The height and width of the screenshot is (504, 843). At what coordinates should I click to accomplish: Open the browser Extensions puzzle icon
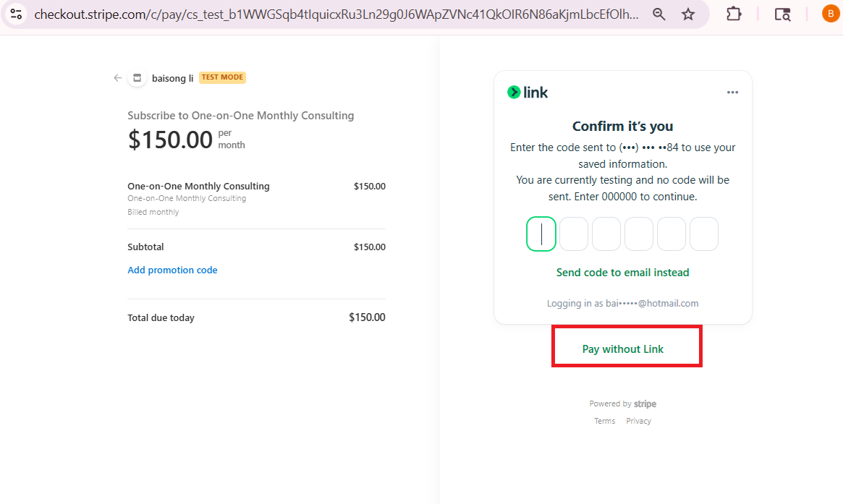pyautogui.click(x=734, y=14)
